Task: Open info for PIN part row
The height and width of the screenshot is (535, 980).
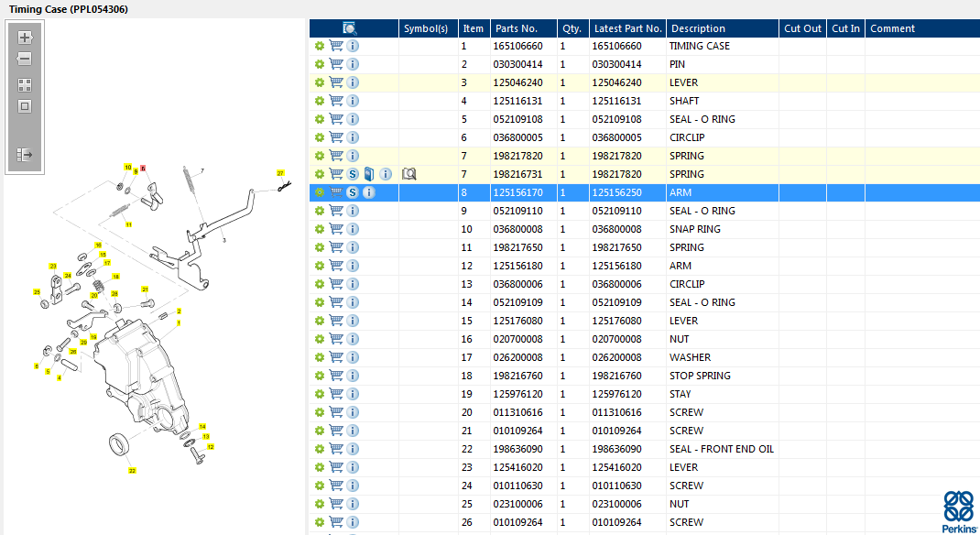Action: (353, 64)
